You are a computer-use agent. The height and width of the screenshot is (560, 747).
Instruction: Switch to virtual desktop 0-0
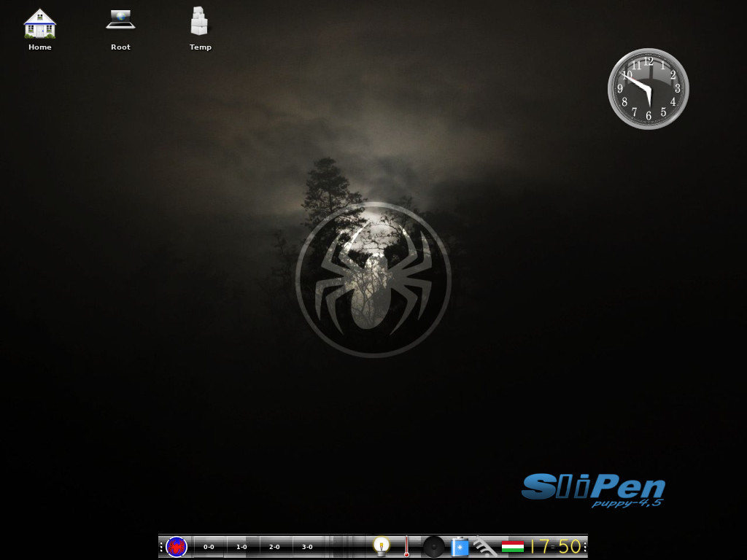pos(209,547)
